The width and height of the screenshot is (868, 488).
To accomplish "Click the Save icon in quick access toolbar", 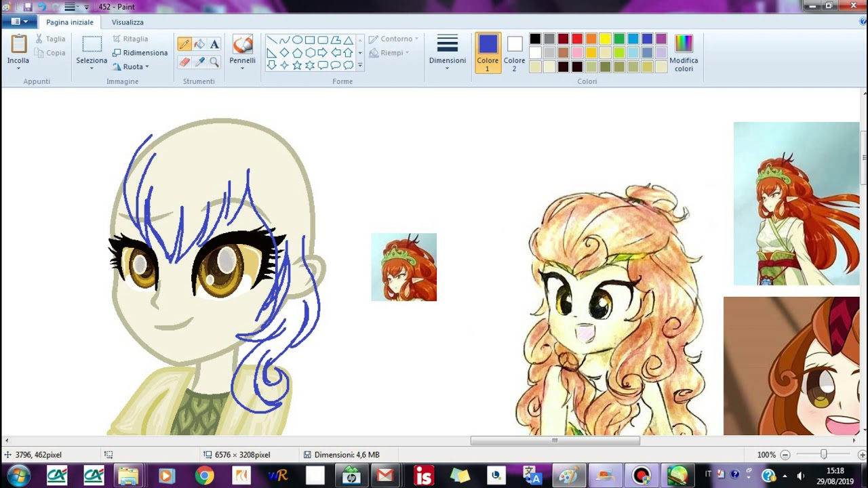I will coord(28,7).
